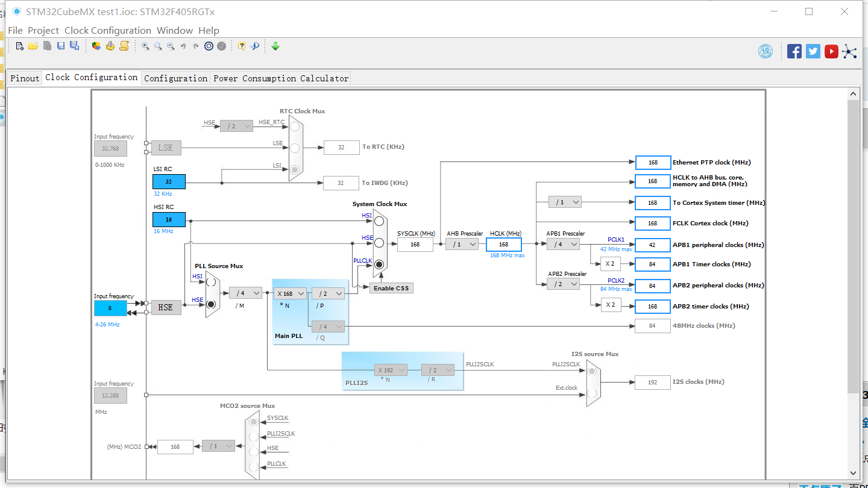Switch to the Pinout tab

(25, 78)
